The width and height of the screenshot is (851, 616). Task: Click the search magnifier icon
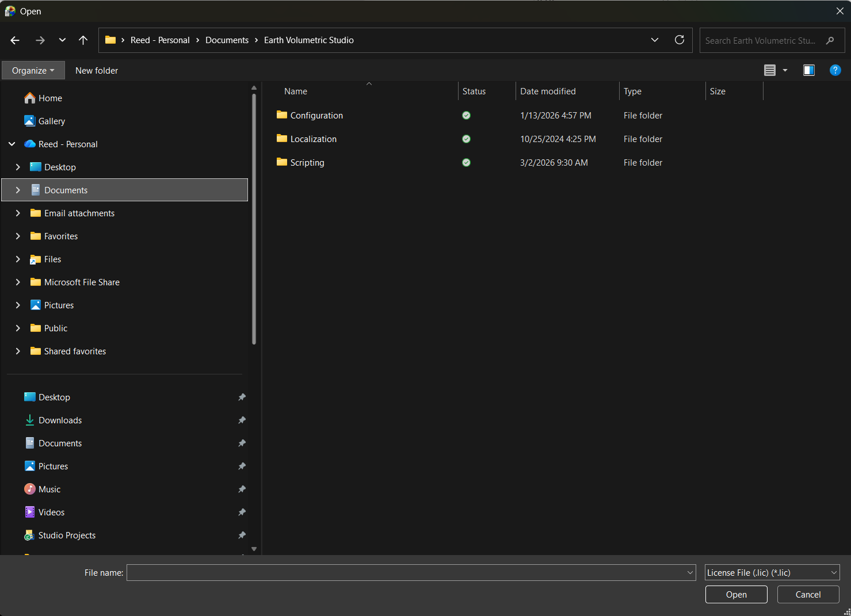tap(830, 40)
